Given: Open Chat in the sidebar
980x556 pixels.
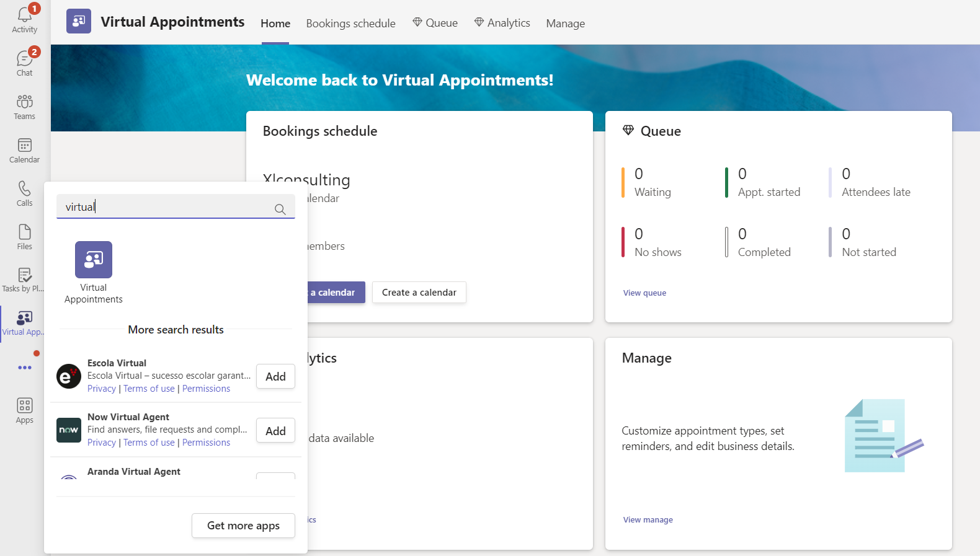Looking at the screenshot, I should 24,63.
